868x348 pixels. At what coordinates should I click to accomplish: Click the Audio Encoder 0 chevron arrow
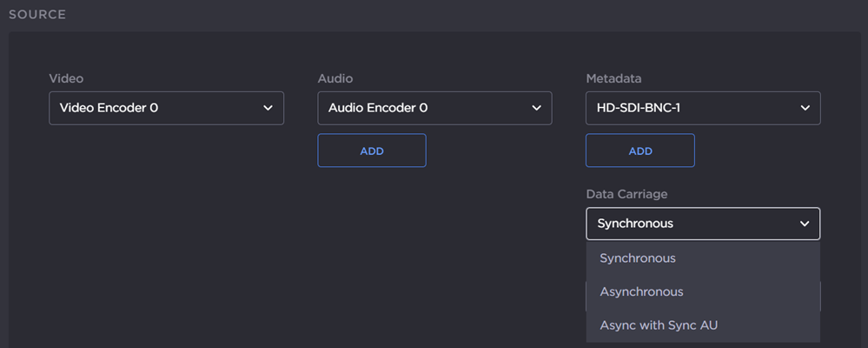coord(536,109)
